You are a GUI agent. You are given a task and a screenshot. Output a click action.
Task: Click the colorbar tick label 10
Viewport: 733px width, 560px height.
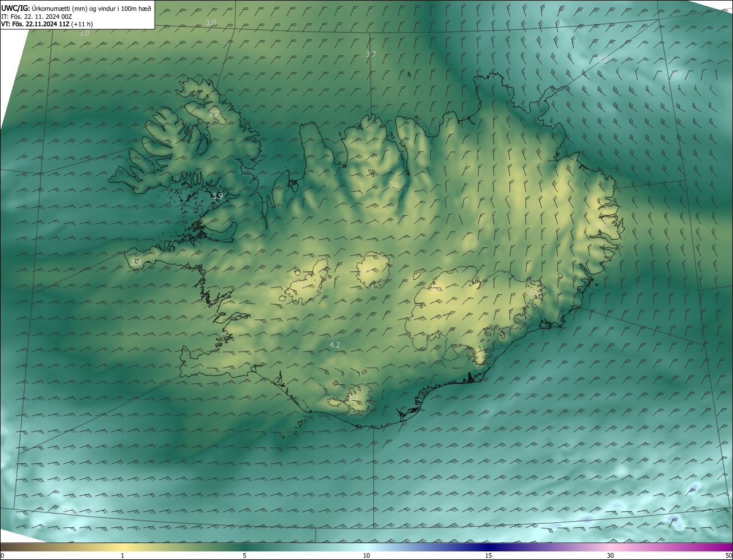pos(366,555)
